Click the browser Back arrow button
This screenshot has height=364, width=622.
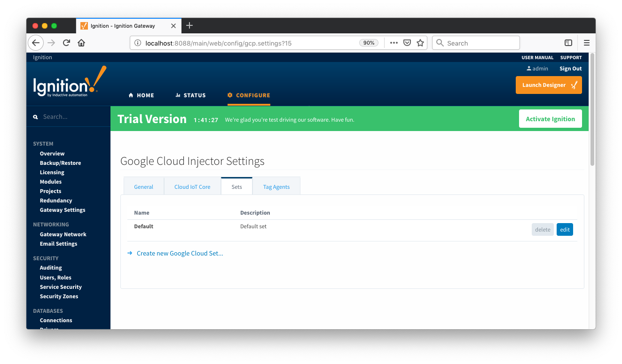[36, 43]
